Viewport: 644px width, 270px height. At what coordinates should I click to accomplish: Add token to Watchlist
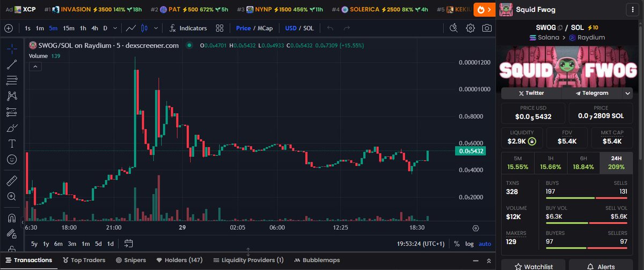pyautogui.click(x=534, y=266)
